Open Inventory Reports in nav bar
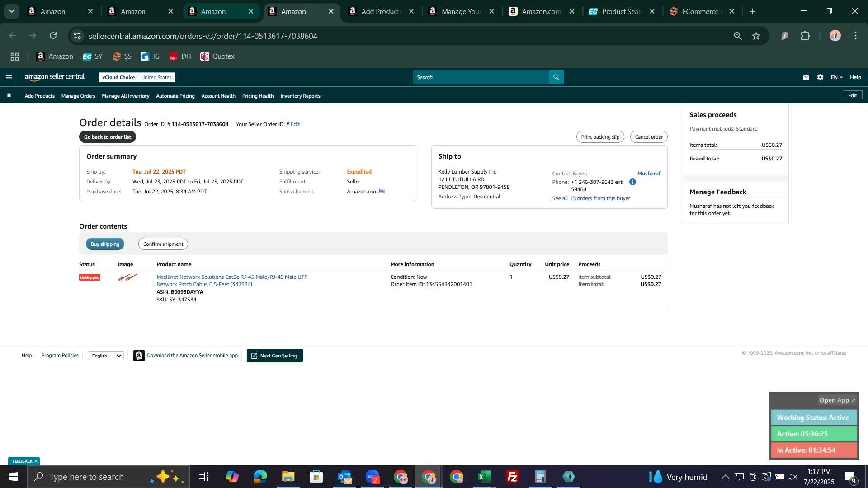 pos(300,96)
